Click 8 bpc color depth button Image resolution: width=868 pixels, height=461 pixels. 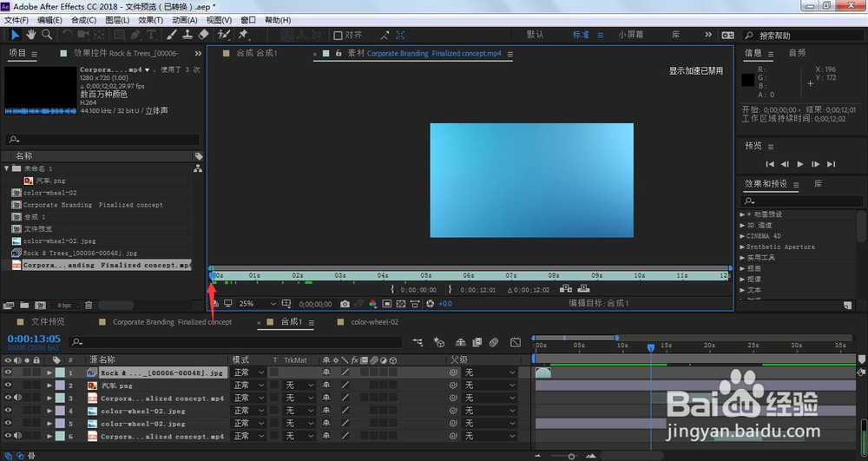(65, 305)
